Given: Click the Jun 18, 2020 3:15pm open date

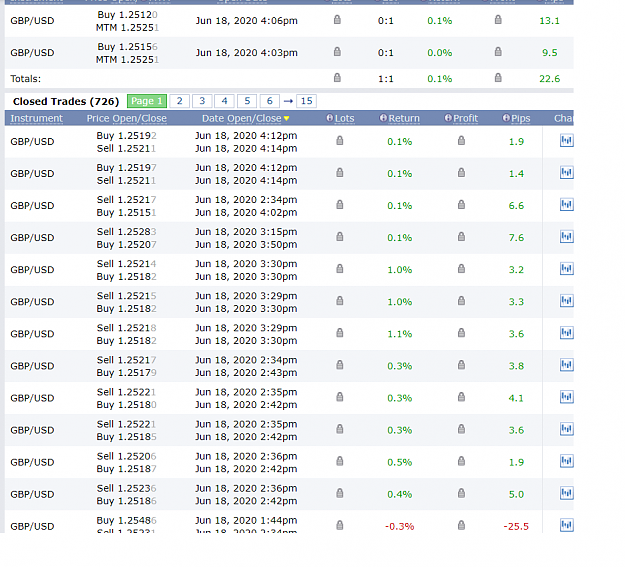Looking at the screenshot, I should 246,232.
